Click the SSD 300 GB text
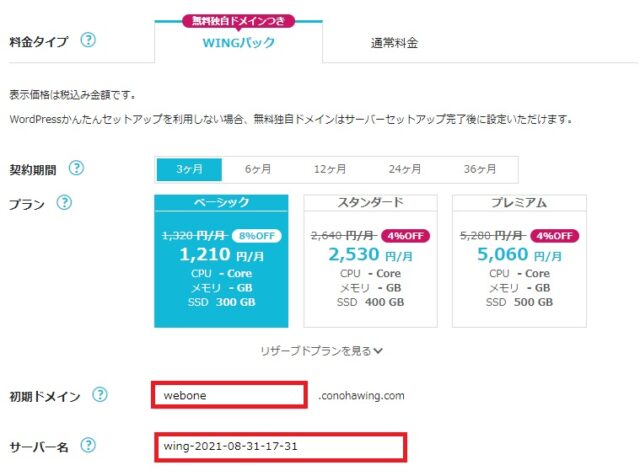Viewport: 640px width, 476px height. 222,303
